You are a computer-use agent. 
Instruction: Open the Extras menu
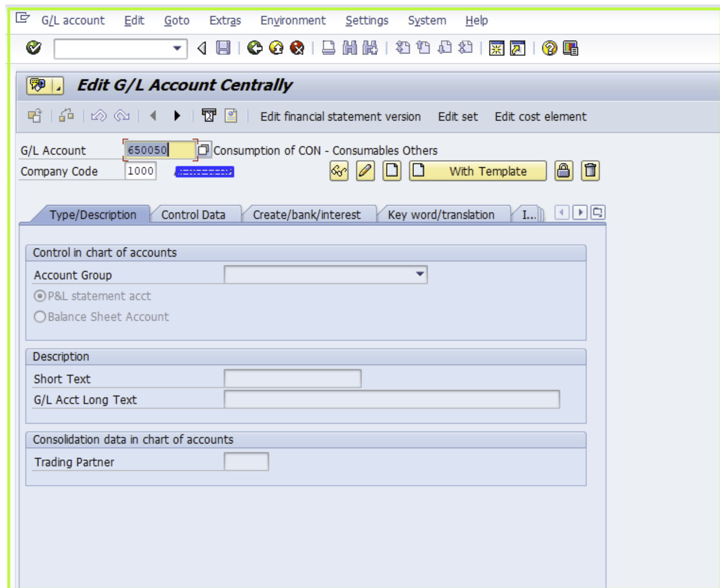click(225, 20)
